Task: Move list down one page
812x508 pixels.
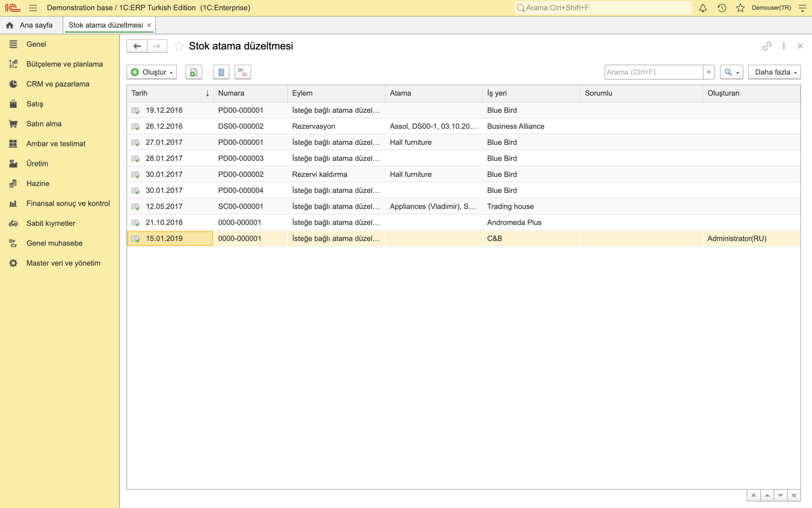Action: point(780,495)
